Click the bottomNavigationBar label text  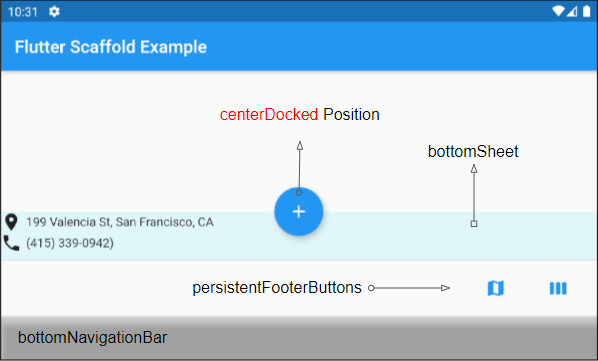click(x=92, y=338)
